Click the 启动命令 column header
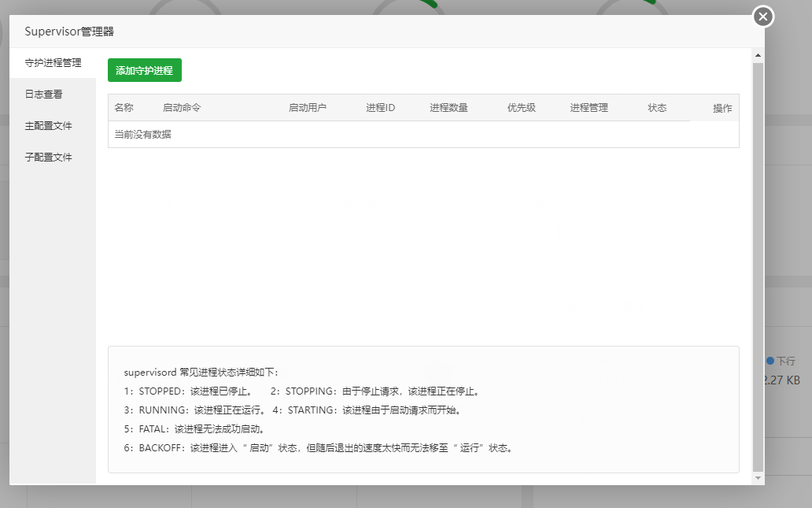 click(182, 108)
